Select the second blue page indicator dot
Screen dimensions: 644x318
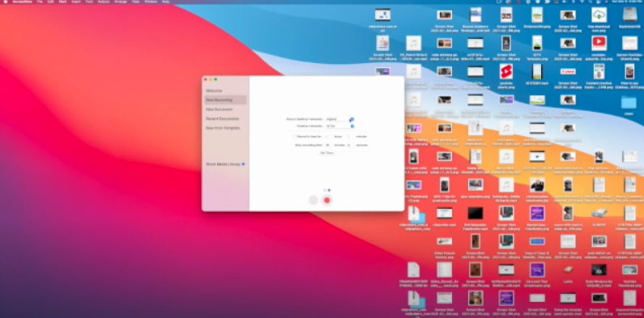(329, 190)
